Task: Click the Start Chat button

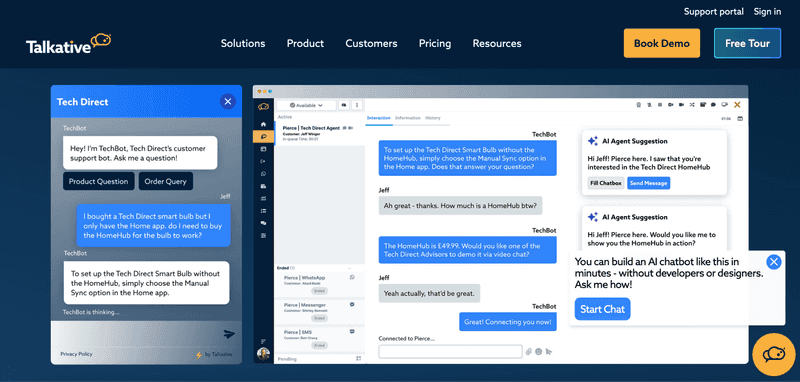Action: [x=603, y=309]
